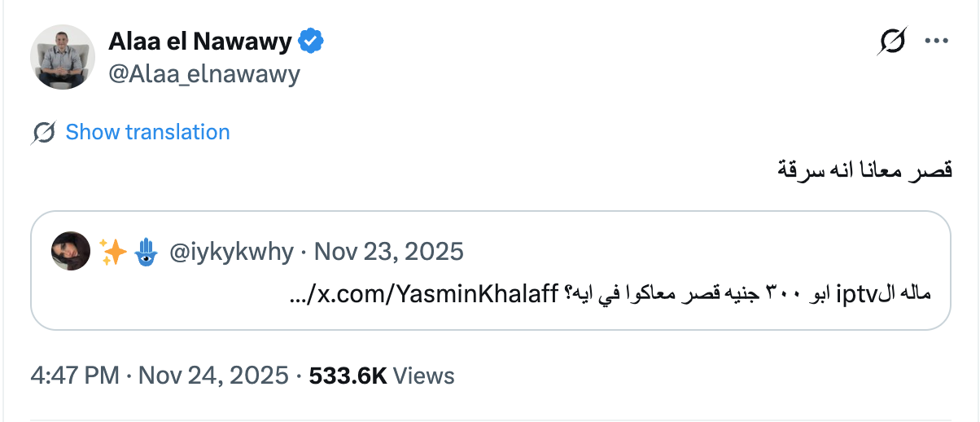
Task: Open the @Alaa_elnawawy handle link
Action: [x=204, y=74]
